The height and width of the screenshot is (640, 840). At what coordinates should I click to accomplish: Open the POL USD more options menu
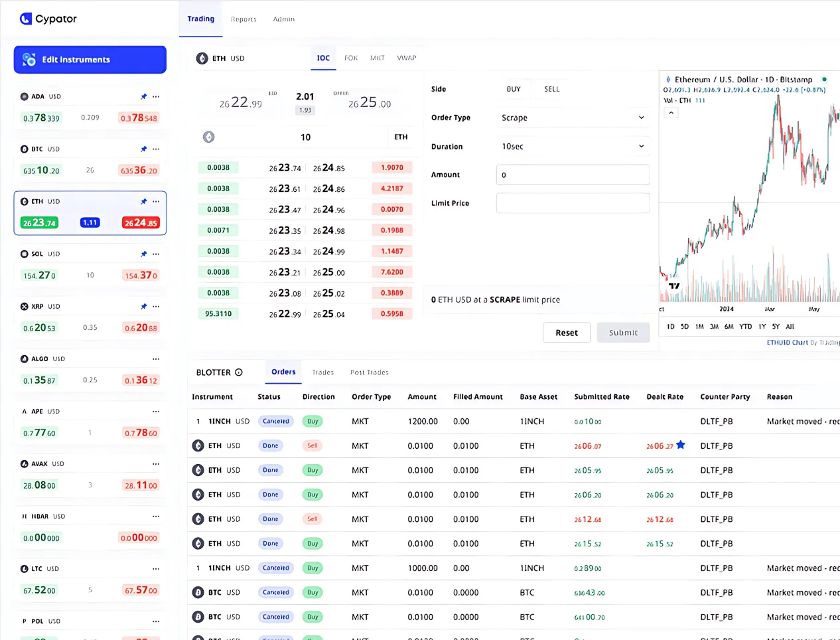[x=156, y=621]
